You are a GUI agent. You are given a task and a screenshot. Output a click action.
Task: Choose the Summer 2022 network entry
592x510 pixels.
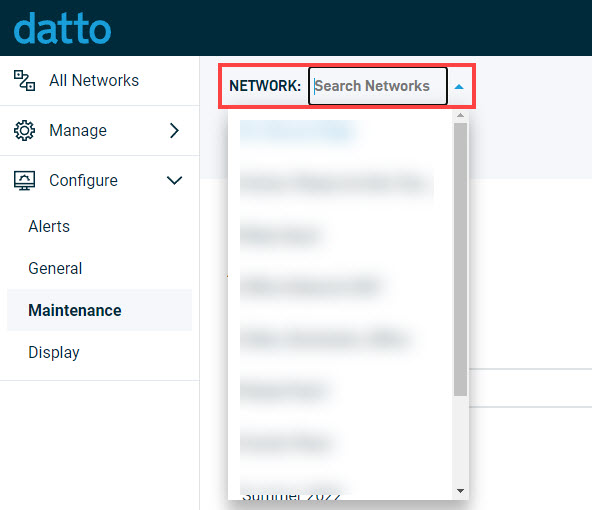[x=291, y=496]
